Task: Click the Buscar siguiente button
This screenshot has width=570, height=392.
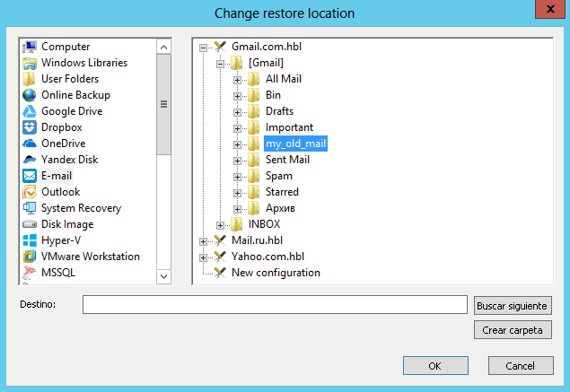Action: pyautogui.click(x=510, y=305)
